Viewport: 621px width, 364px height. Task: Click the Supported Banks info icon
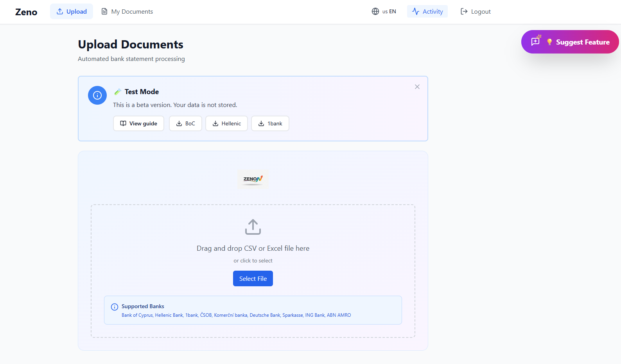[x=115, y=307]
